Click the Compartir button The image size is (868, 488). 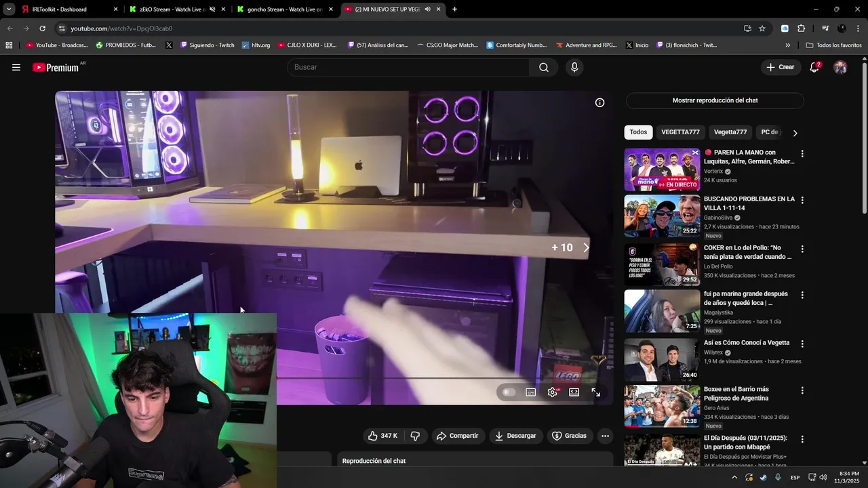coord(458,436)
